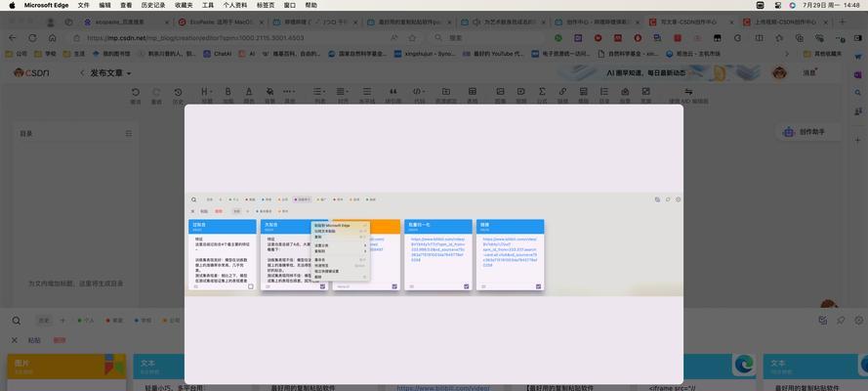Select the blue 学校 tag in EcoPaste
Screen dimensions: 868x391
[x=143, y=320]
